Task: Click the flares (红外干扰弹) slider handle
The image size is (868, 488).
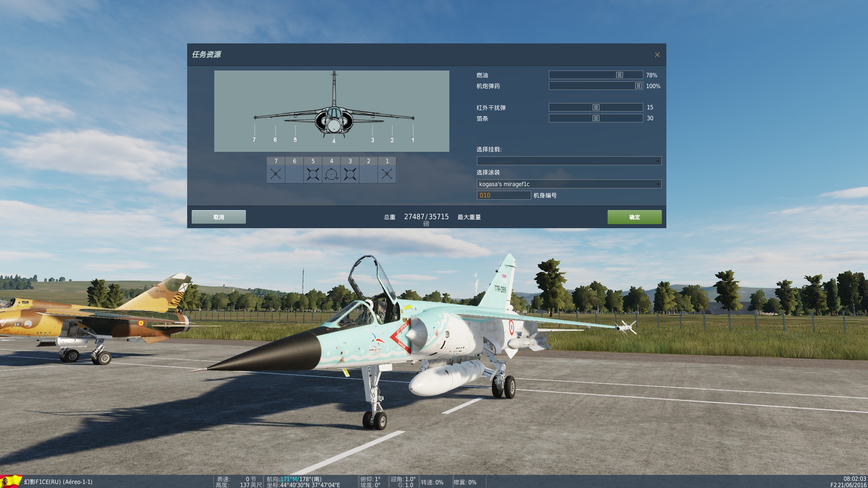Action: click(x=596, y=108)
